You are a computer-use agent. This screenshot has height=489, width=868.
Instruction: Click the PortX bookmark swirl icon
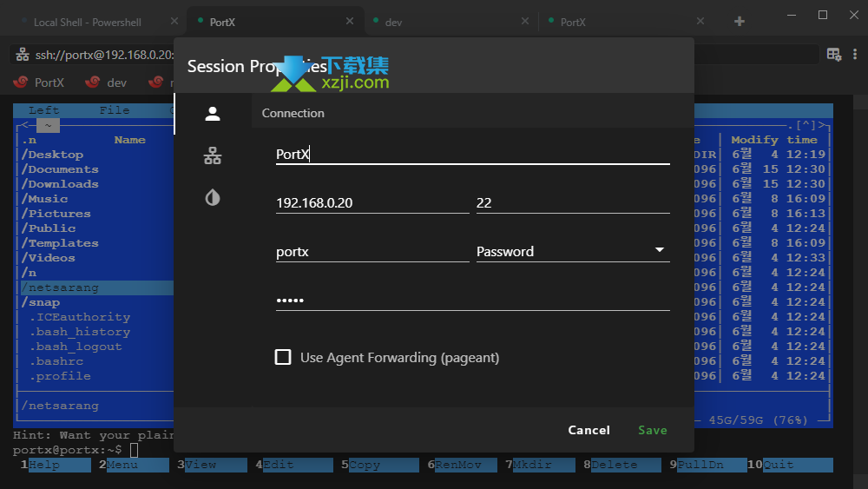21,82
